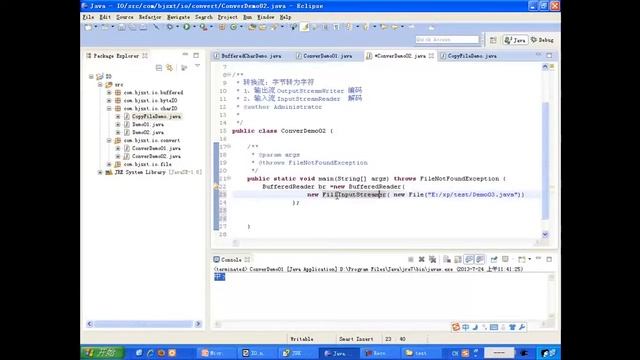640x360 pixels.
Task: Toggle Show Console on Standard Out
Action: [469, 260]
